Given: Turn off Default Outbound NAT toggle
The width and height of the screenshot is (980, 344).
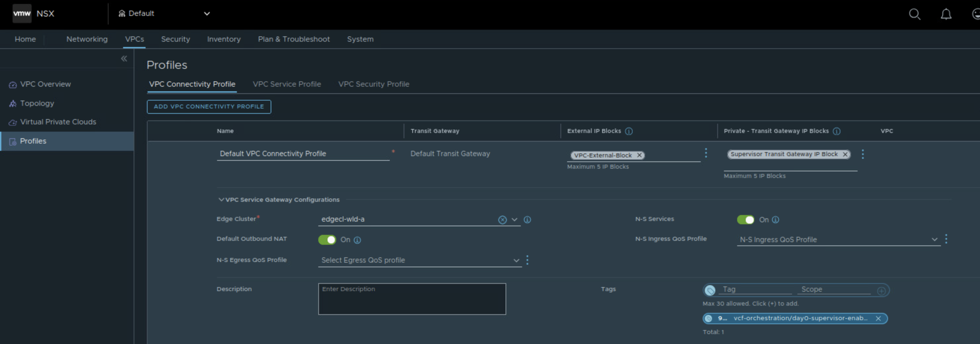Looking at the screenshot, I should (x=327, y=240).
